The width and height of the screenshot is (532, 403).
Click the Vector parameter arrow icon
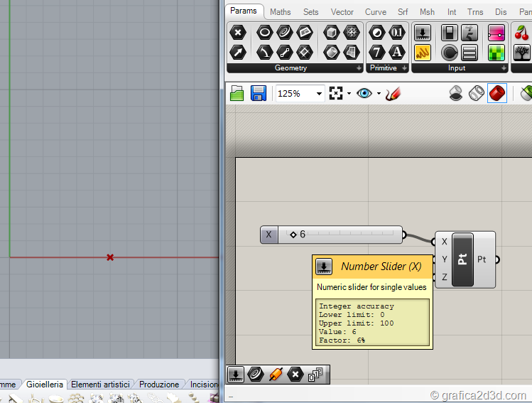click(238, 52)
